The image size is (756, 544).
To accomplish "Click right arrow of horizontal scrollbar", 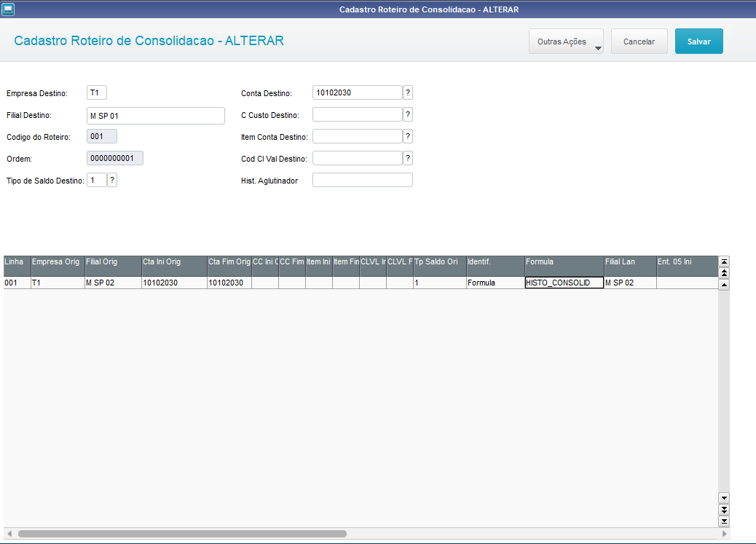I will [724, 534].
